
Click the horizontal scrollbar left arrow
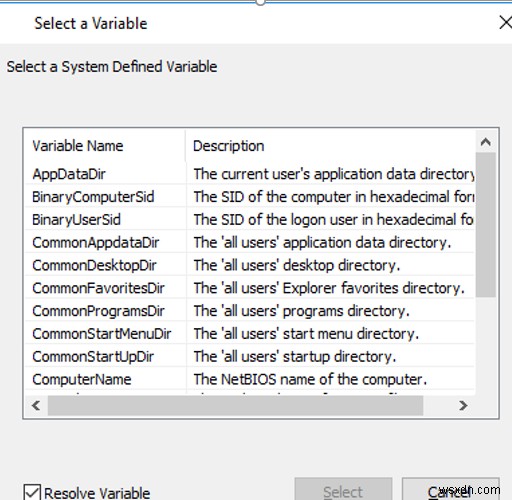tap(36, 406)
